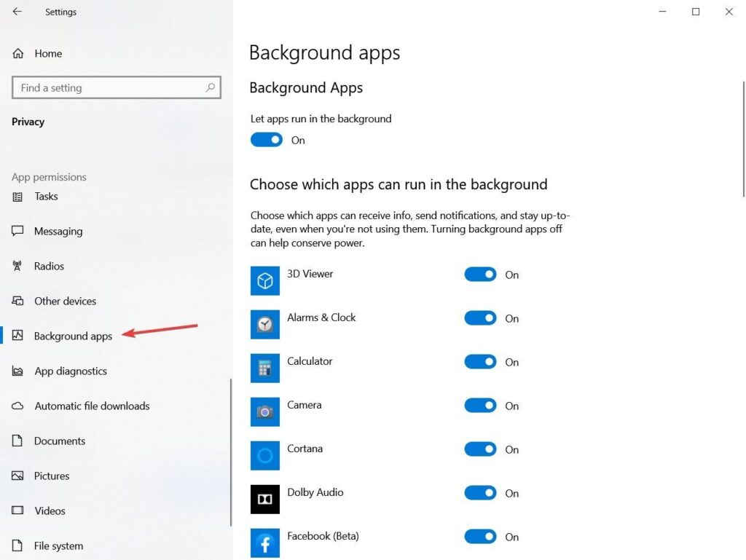746x560 pixels.
Task: Click the sidebar vertical scrollbar
Action: coord(231,451)
